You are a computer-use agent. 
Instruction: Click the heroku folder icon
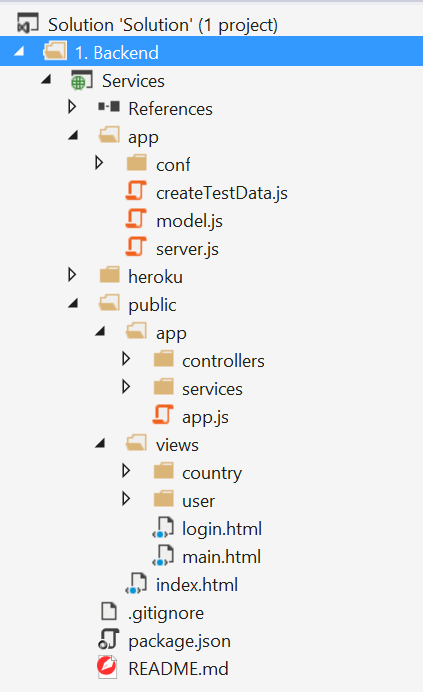110,275
